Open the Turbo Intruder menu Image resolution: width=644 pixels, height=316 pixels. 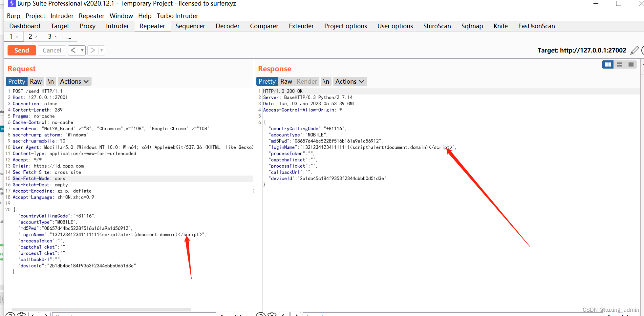click(178, 16)
